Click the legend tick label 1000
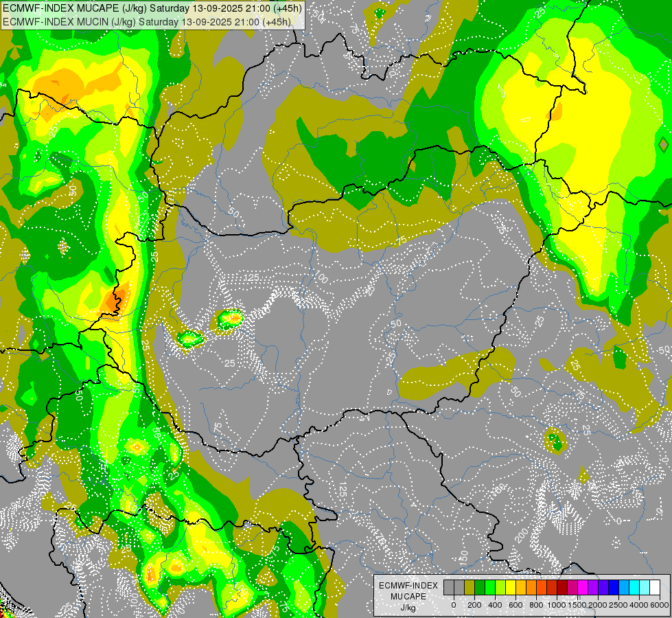 [557, 605]
